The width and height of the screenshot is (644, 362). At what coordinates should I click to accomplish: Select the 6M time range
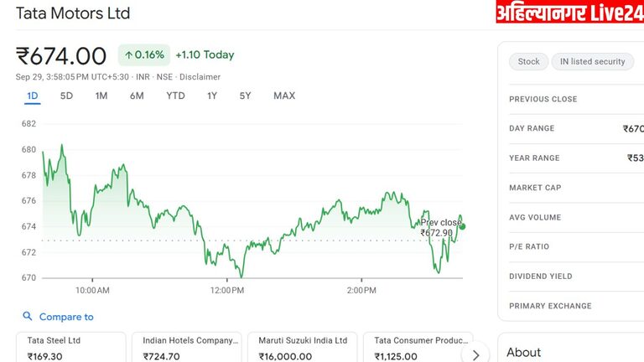[x=137, y=96]
